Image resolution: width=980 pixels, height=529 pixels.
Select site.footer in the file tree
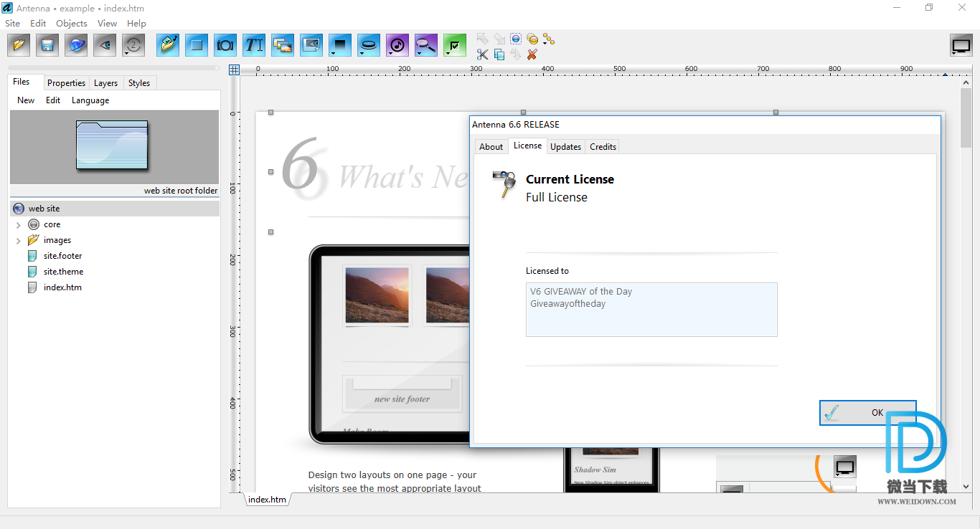tap(62, 256)
